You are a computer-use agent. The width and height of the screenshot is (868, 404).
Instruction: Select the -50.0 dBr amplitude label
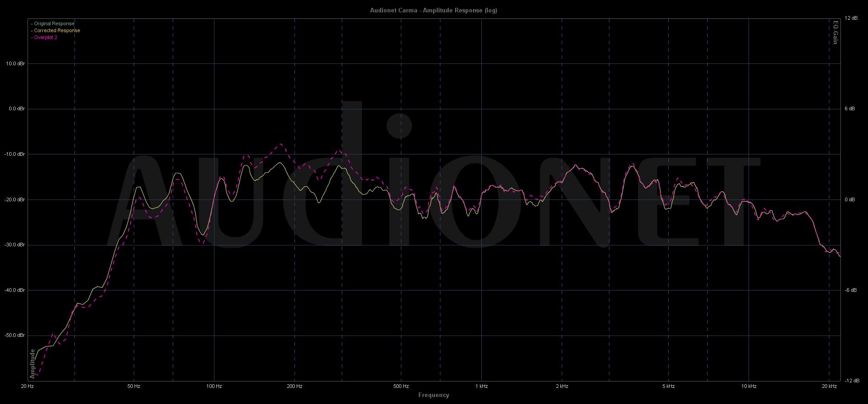[15, 336]
